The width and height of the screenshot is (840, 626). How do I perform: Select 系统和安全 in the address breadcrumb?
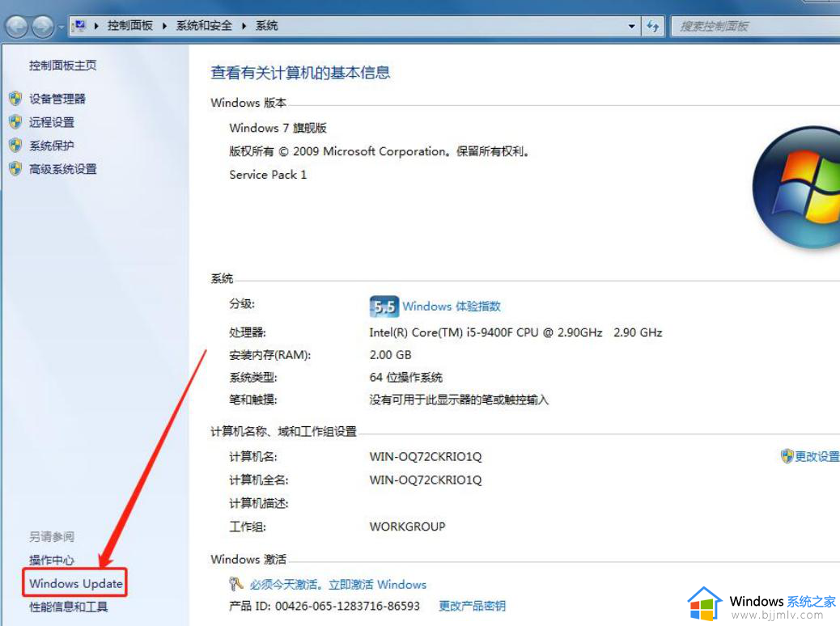pyautogui.click(x=204, y=26)
